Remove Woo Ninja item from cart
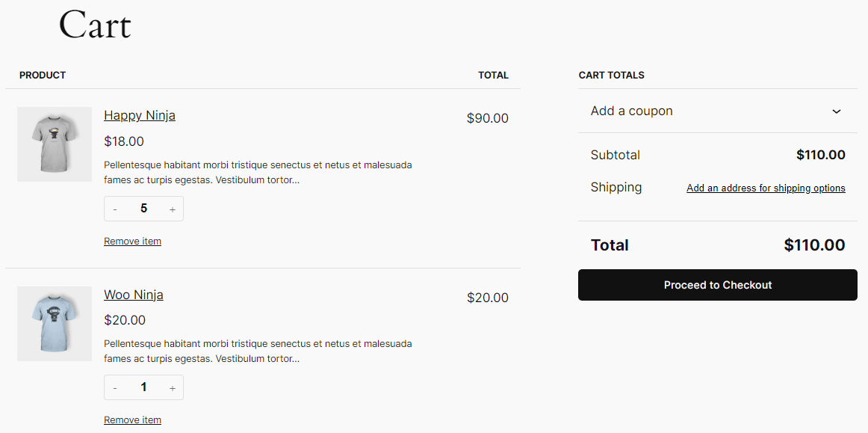 pos(132,420)
